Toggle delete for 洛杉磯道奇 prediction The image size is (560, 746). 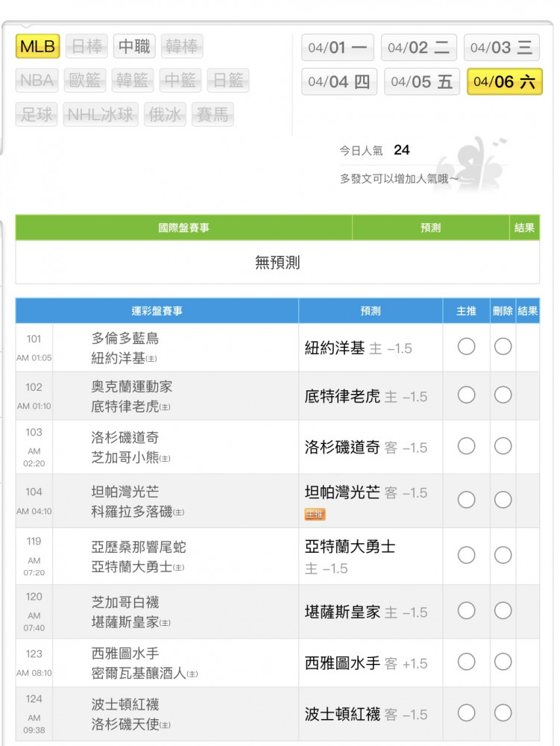coord(503,446)
